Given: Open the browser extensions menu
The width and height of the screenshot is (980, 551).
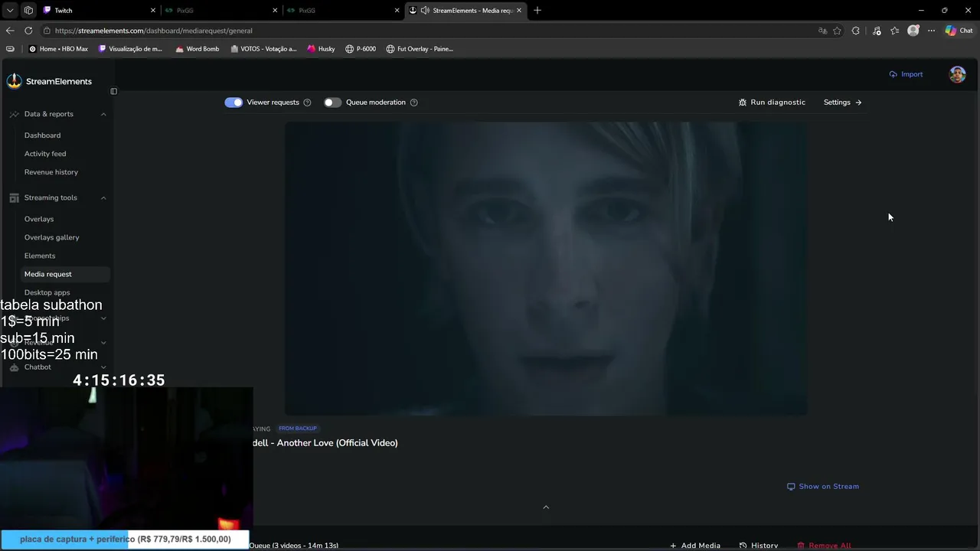Looking at the screenshot, I should coord(856,31).
